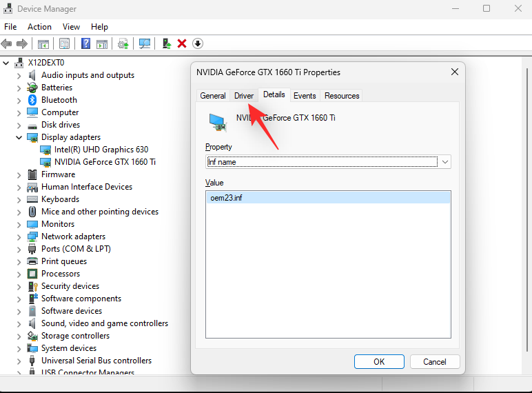Switch to the Driver tab
Viewport: 532px width, 393px height.
[244, 96]
